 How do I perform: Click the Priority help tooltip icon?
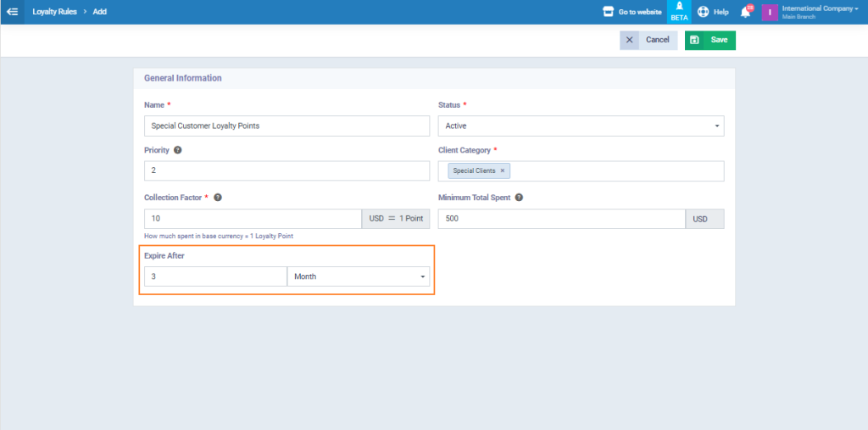pos(178,150)
